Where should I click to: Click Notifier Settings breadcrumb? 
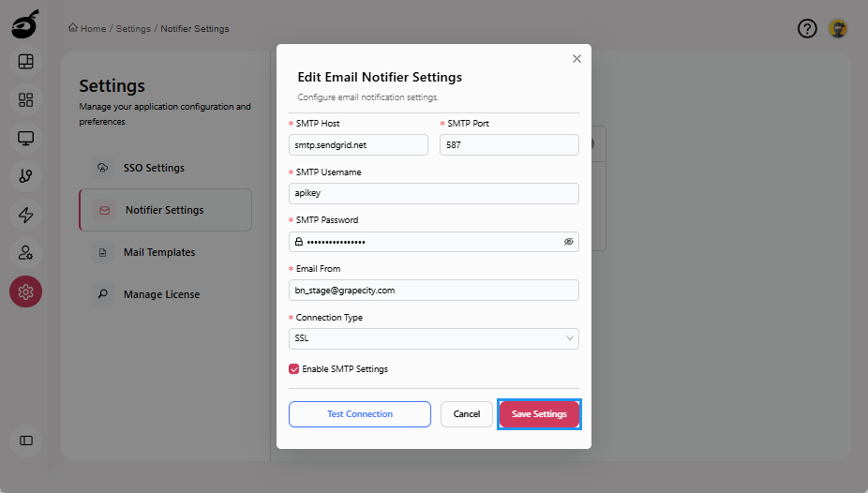pos(195,29)
